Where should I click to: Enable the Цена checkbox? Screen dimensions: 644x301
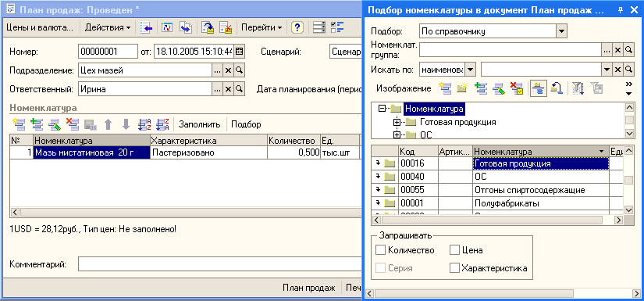(x=454, y=250)
